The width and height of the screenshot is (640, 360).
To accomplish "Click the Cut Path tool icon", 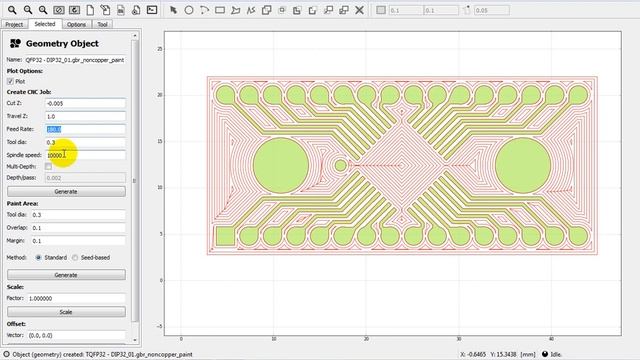I will coord(313,10).
